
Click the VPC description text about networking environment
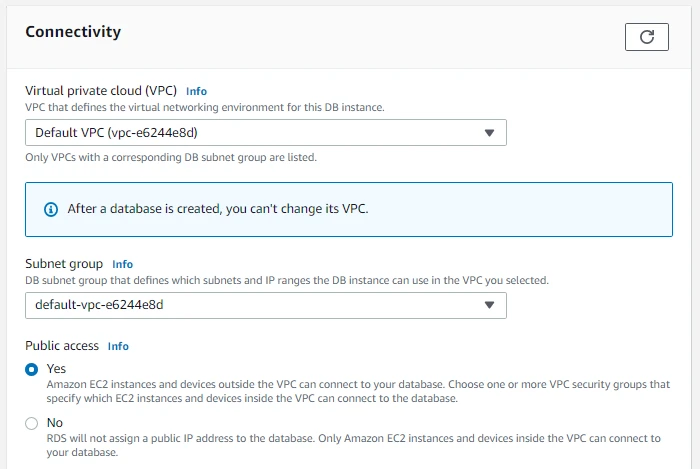pos(205,108)
